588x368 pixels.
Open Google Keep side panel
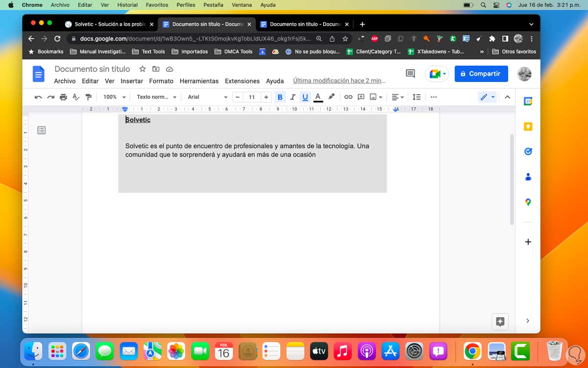tap(528, 127)
